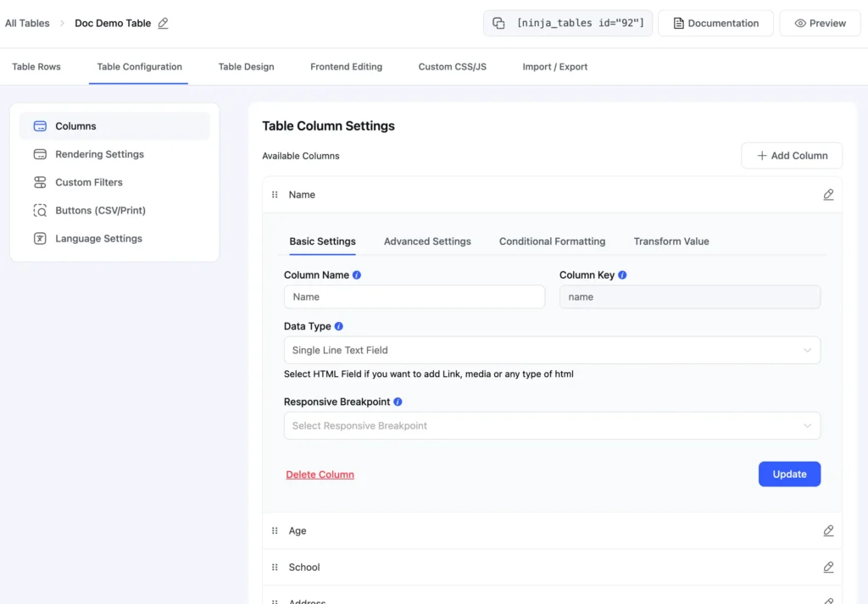The width and height of the screenshot is (868, 604).
Task: Open the Data Type dropdown
Action: pyautogui.click(x=552, y=350)
